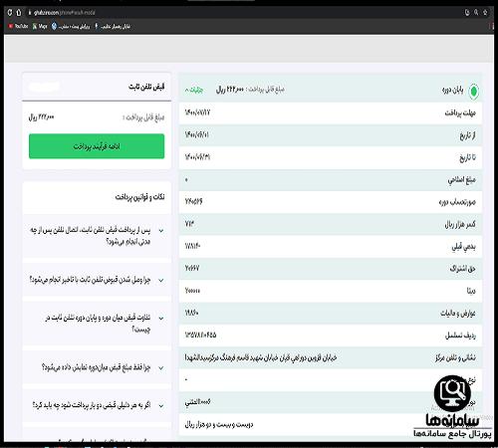Open the Maps bookmark
This screenshot has width=498, height=448.
coord(40,26)
